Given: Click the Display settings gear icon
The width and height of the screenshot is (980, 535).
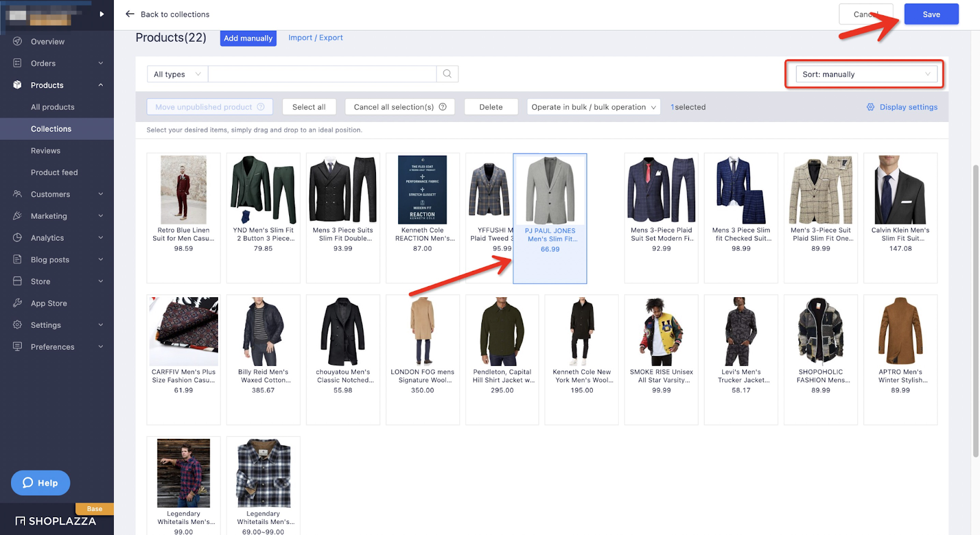Looking at the screenshot, I should coord(870,107).
